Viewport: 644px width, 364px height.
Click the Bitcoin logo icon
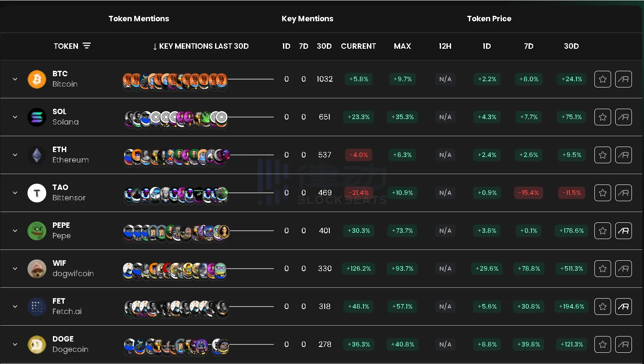pos(37,79)
